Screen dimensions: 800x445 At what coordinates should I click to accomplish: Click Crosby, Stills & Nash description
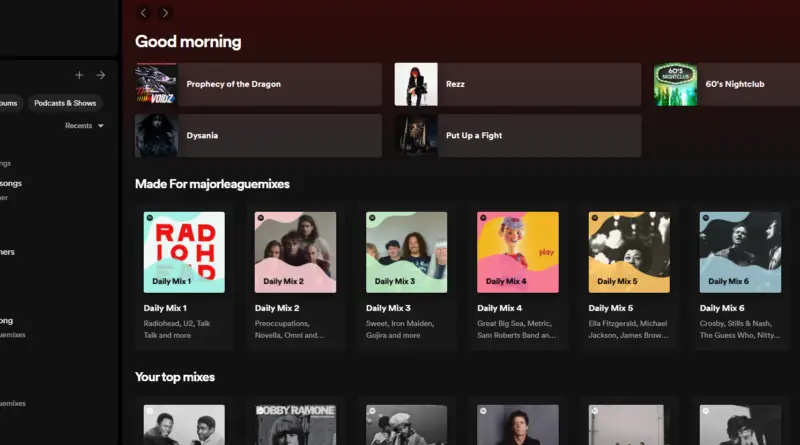tap(740, 329)
